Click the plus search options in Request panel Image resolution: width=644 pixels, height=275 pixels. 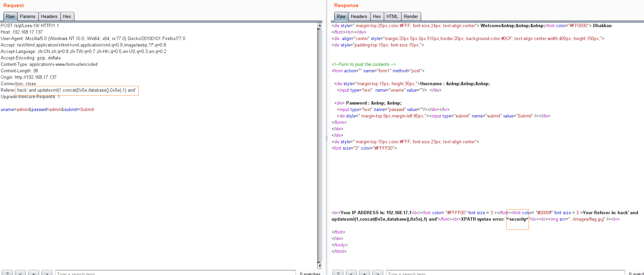coord(33,273)
